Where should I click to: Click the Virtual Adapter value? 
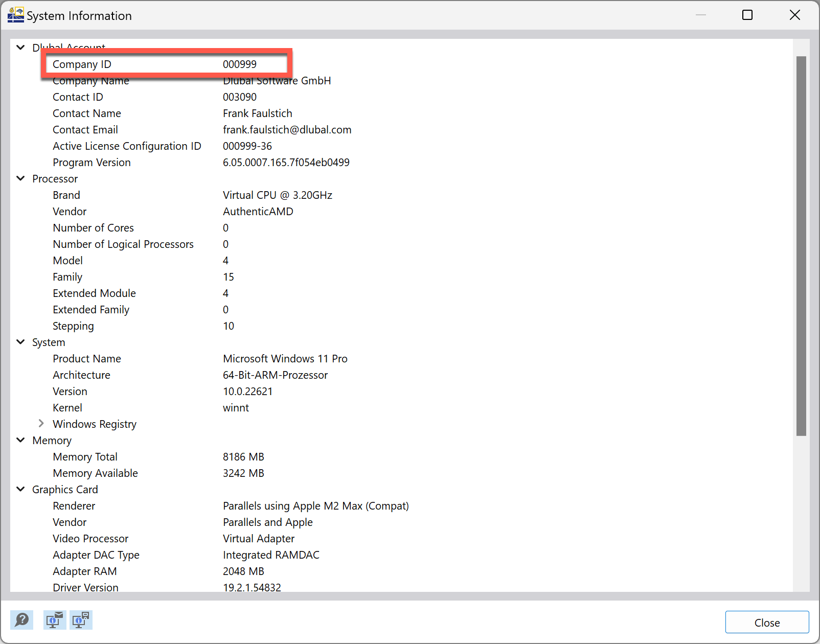tap(259, 539)
